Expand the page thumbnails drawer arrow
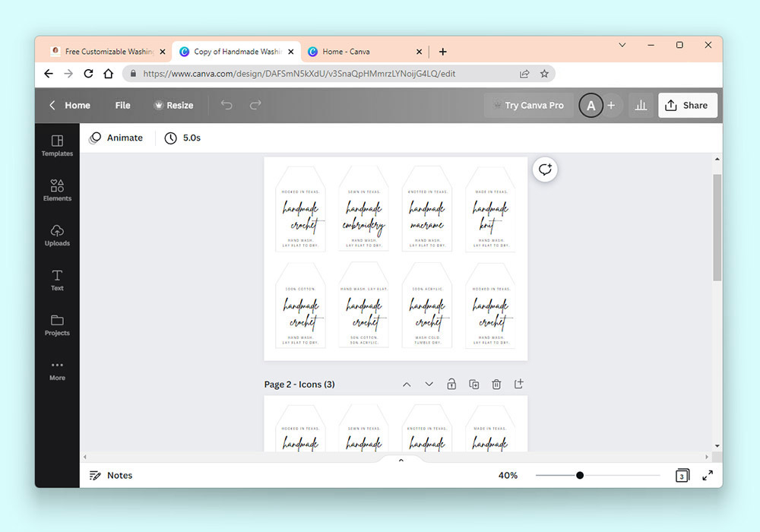Viewport: 760px width, 532px height. coord(401,461)
